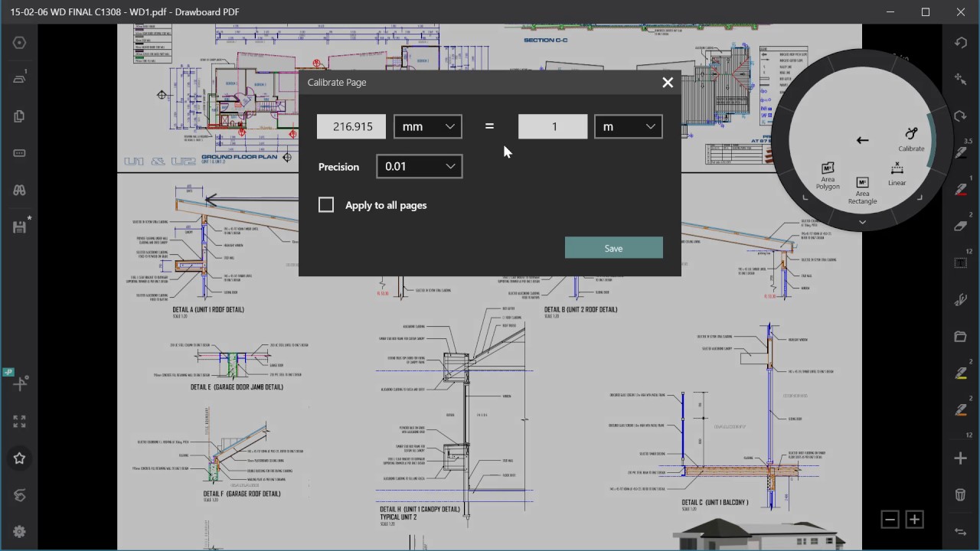Screen dimensions: 980x551
Task: Select the eraser tool in right toolbar
Action: coord(961,227)
